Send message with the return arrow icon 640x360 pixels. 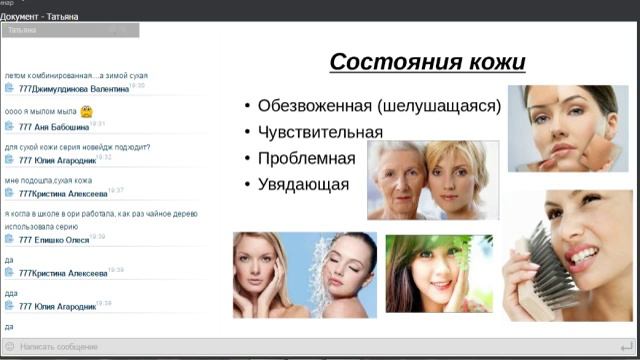pyautogui.click(x=626, y=347)
